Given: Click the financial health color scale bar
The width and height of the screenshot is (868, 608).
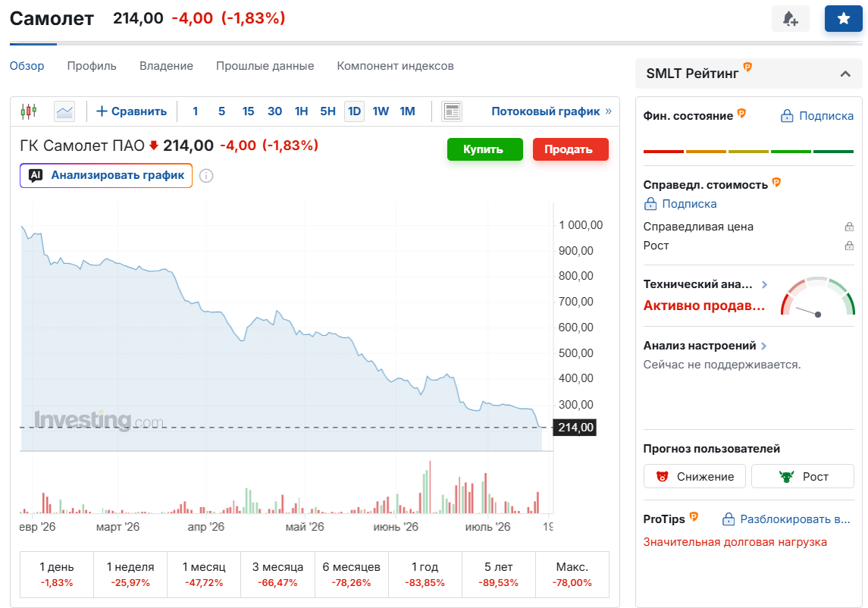Looking at the screenshot, I should 748,151.
